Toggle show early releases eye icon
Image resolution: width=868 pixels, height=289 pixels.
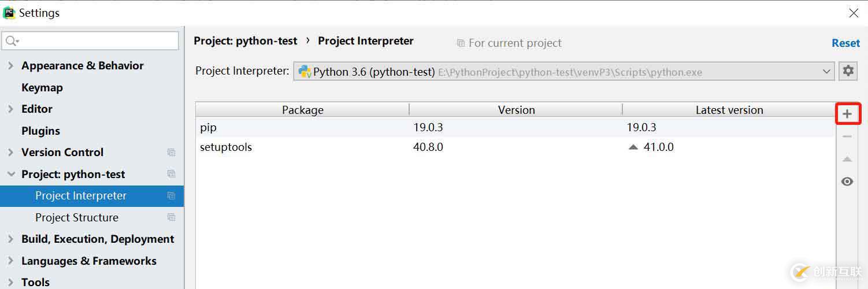[847, 181]
